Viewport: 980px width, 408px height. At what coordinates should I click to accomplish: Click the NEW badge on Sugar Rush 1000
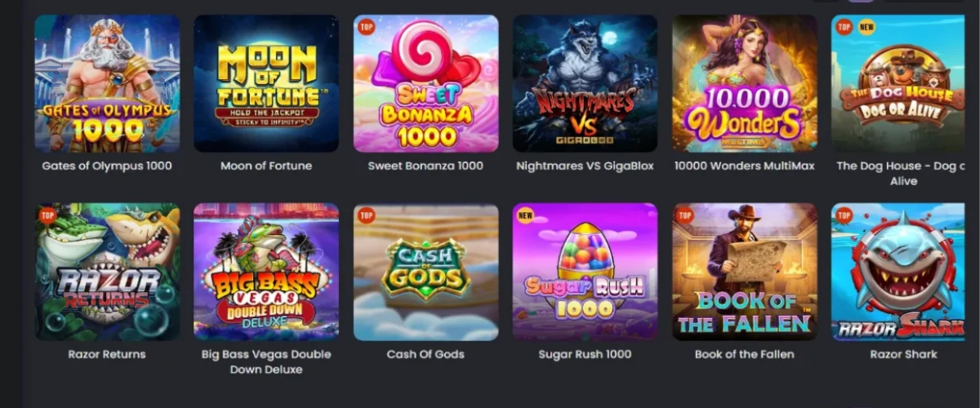[x=526, y=215]
